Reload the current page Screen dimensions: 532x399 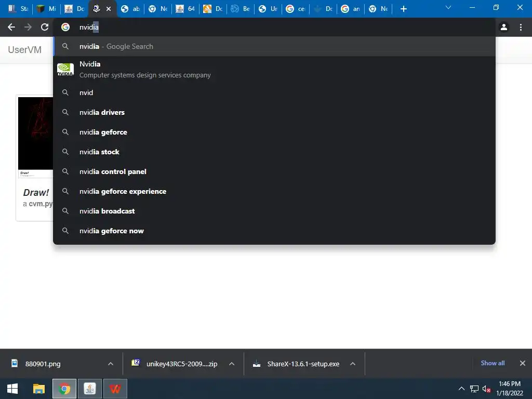45,27
